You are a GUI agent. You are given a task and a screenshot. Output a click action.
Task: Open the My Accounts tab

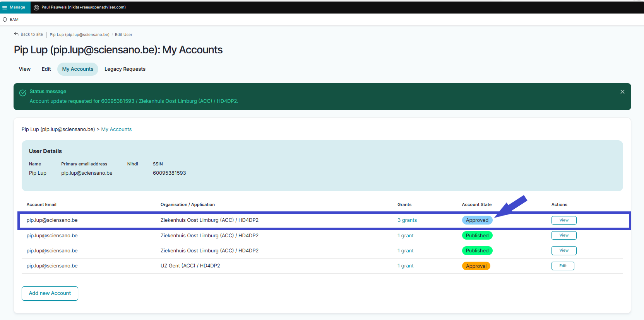(78, 69)
